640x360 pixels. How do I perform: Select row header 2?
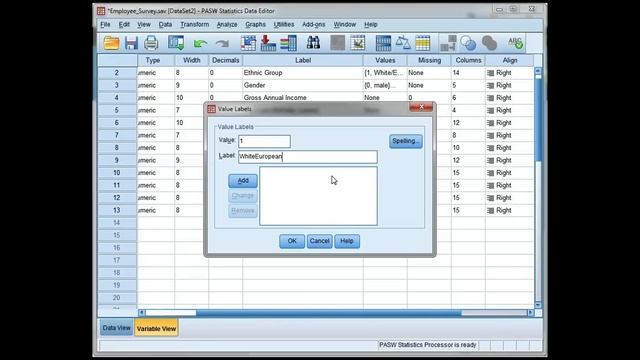117,73
